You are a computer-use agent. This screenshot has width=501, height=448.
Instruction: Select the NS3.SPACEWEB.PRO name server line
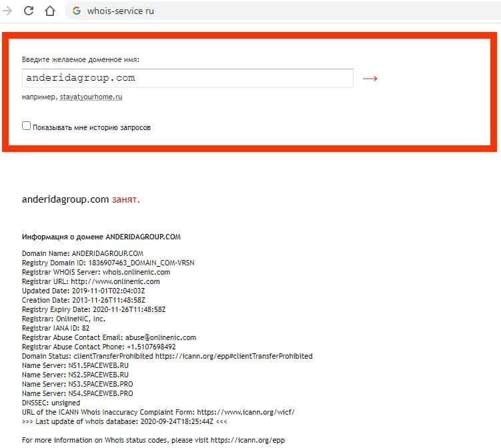point(77,384)
